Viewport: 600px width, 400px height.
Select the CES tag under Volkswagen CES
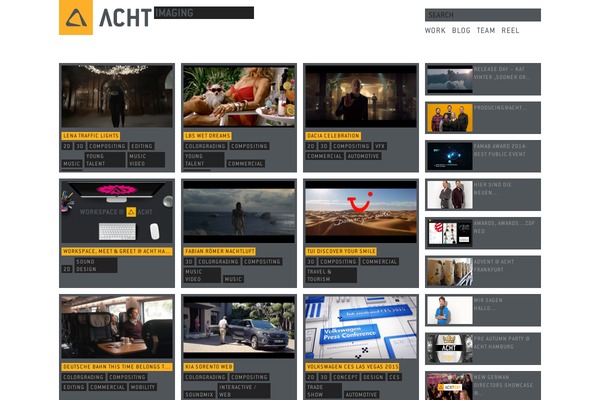pos(394,377)
